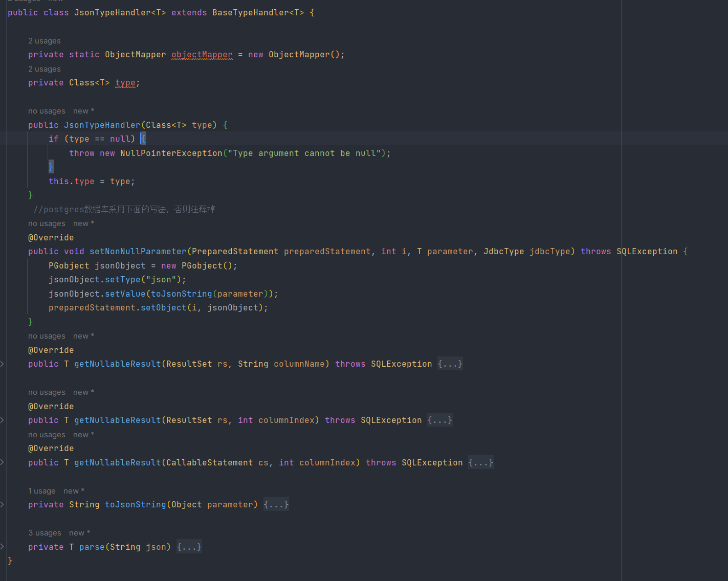Expand the toJsonString method via gutter chevron
Image resolution: width=728 pixels, height=581 pixels.
tap(3, 504)
